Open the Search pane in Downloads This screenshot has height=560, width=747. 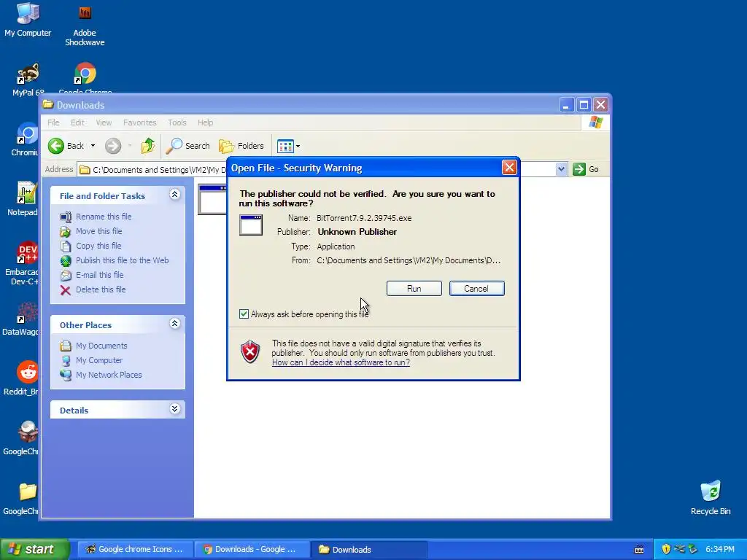(x=187, y=146)
